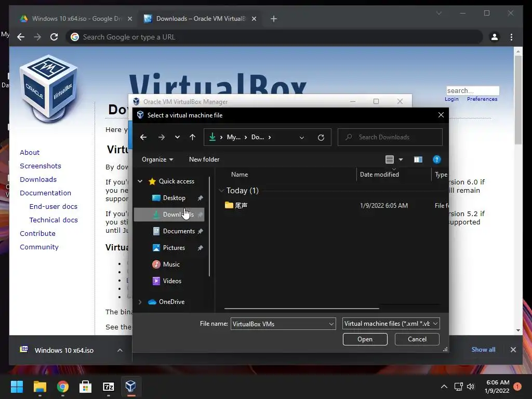Click the File name text box
Viewport: 532px width, 399px height.
pyautogui.click(x=279, y=324)
